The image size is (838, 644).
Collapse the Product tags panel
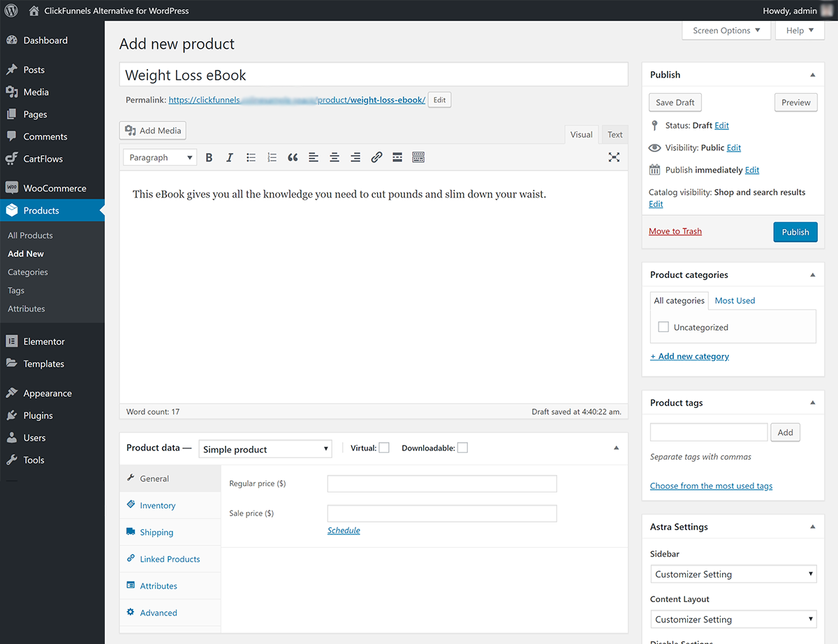pos(812,403)
